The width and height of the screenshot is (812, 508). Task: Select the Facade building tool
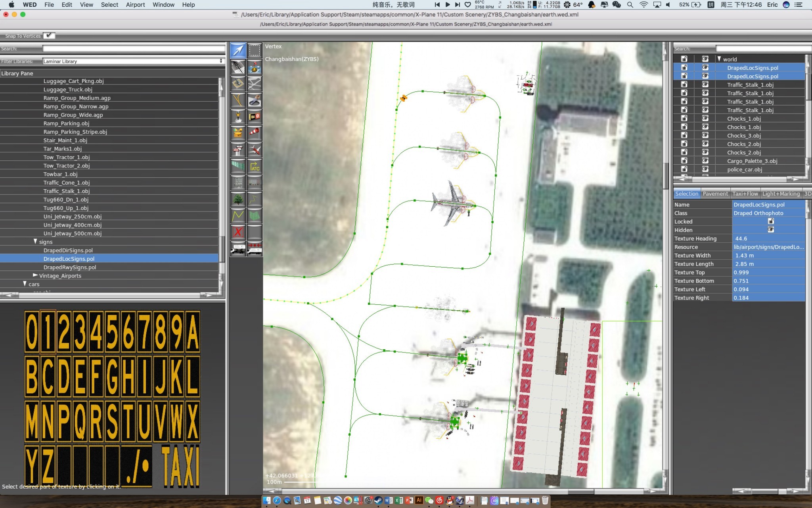(x=238, y=183)
